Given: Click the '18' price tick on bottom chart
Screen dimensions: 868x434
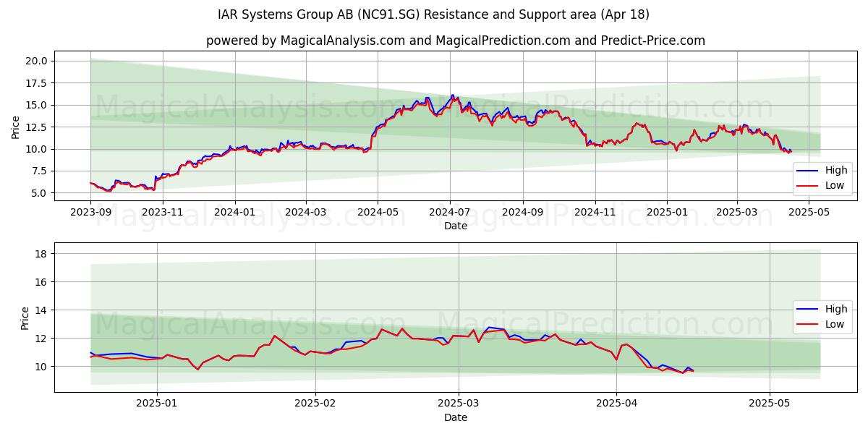Looking at the screenshot, I should coord(43,254).
